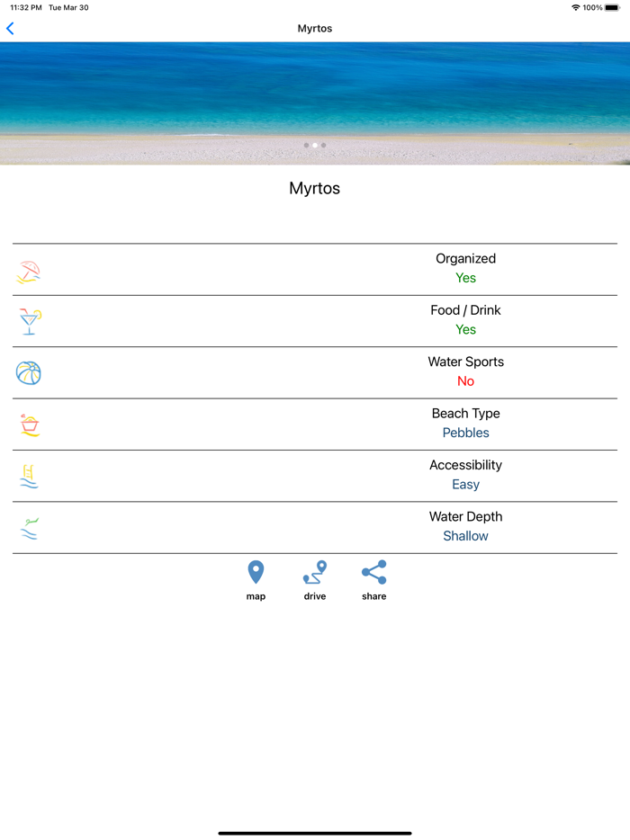The height and width of the screenshot is (840, 630).
Task: Click the 'Accessibility' label
Action: click(465, 465)
